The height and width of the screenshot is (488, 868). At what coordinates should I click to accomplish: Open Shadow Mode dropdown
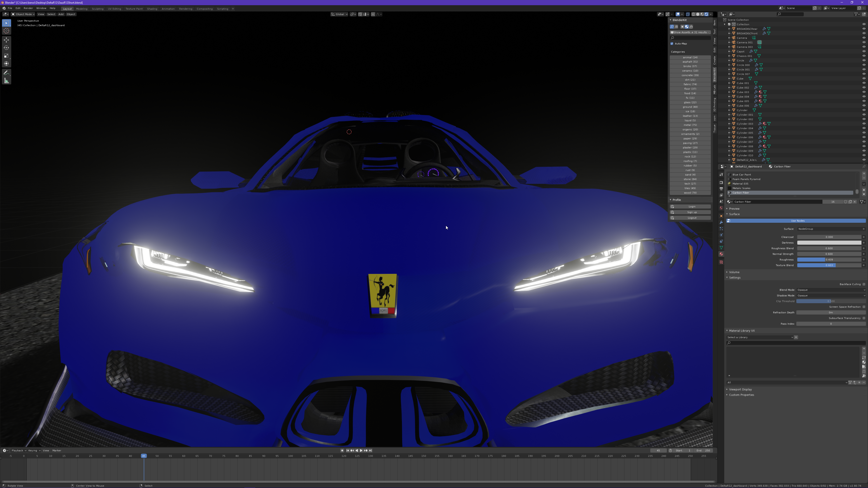click(x=831, y=295)
